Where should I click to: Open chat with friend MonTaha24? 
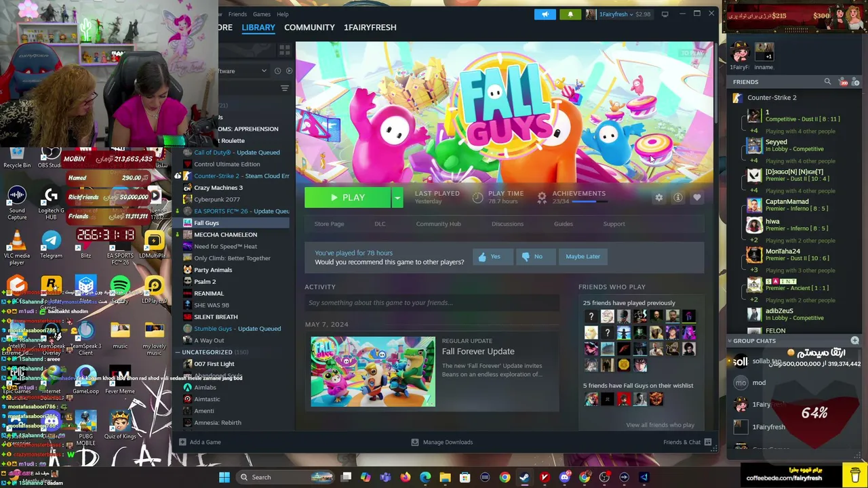(x=792, y=254)
